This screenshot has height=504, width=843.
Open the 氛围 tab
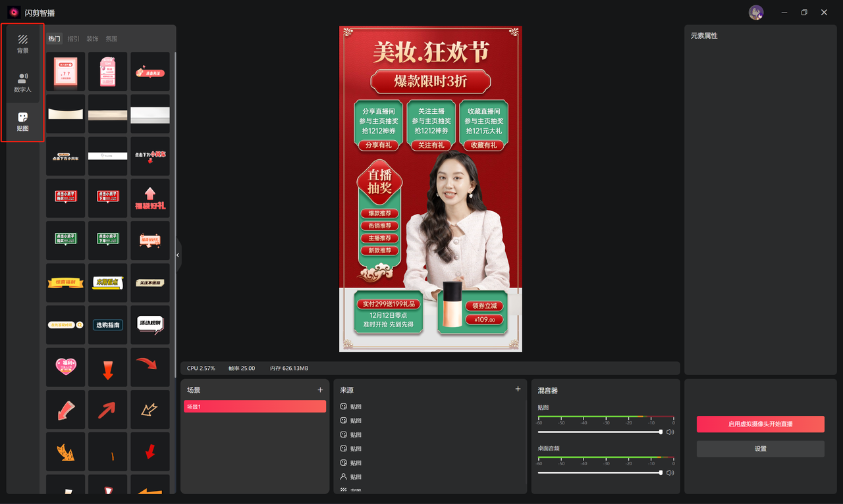(111, 38)
